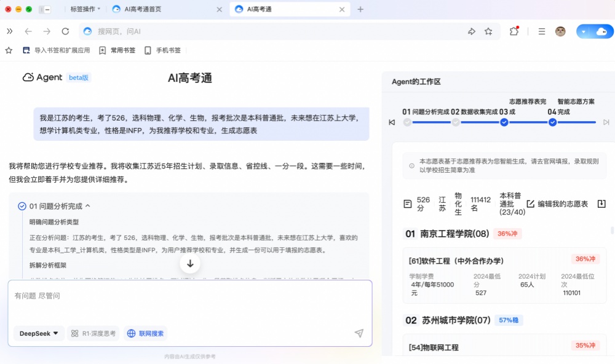Skip to first step with left timeline arrow icon

click(x=392, y=122)
